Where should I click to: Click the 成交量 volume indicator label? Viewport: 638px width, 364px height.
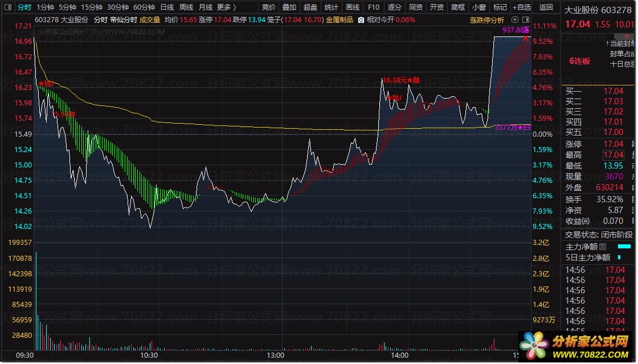click(x=150, y=19)
